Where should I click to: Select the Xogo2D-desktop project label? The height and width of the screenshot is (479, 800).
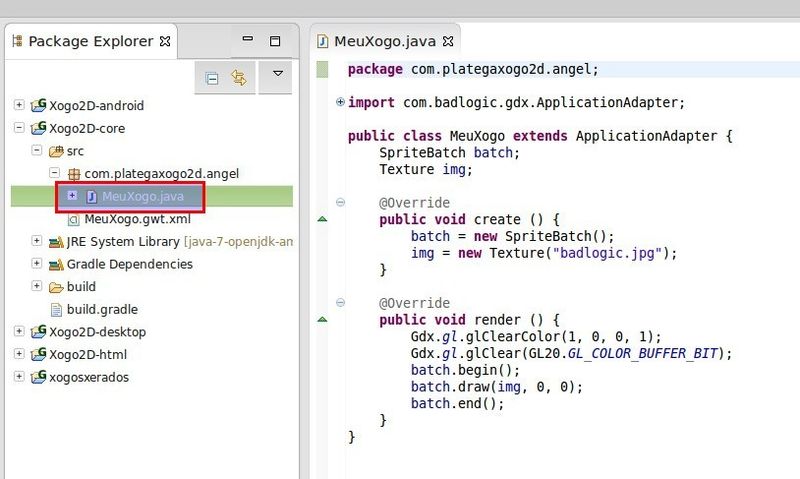click(97, 332)
